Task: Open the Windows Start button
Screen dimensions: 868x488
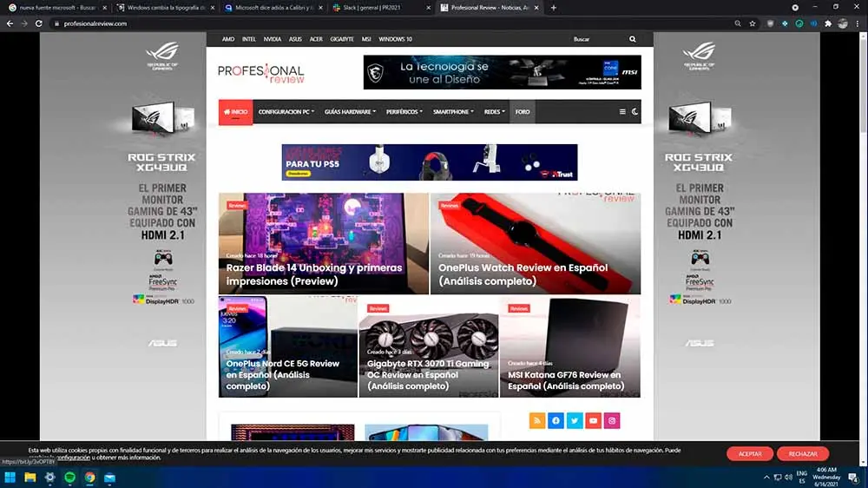Action: point(10,477)
